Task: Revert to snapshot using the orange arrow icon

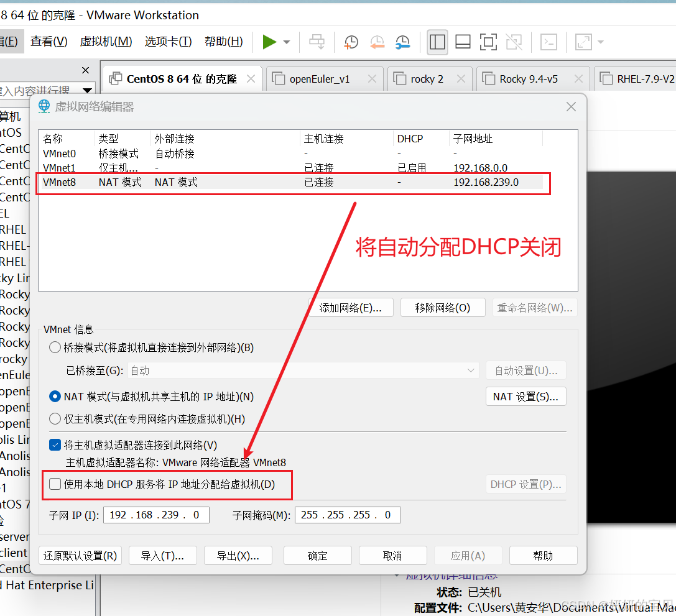Action: (x=377, y=42)
